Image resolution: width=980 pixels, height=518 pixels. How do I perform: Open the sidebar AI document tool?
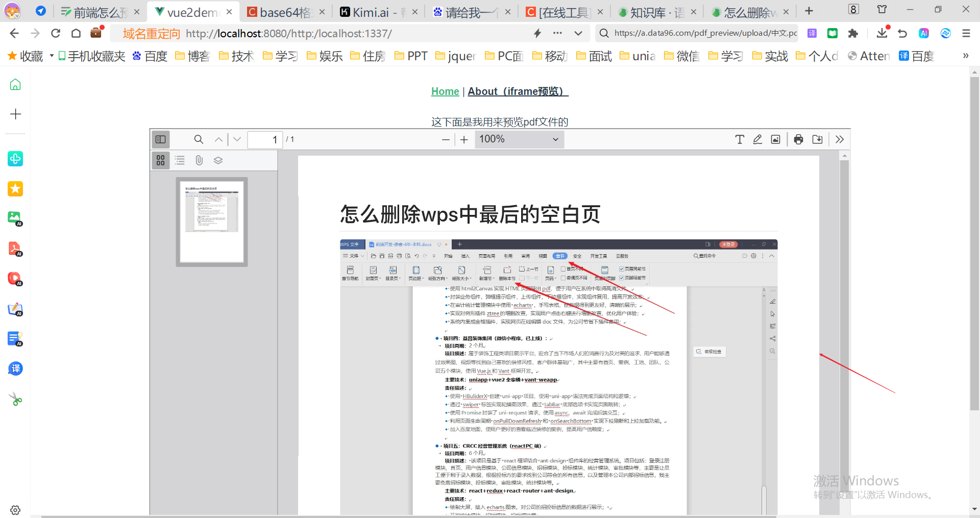tap(15, 338)
